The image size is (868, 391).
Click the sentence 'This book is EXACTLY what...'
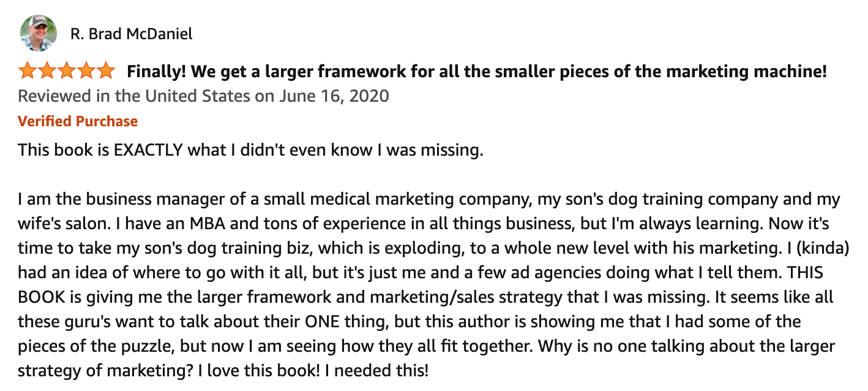(x=251, y=150)
